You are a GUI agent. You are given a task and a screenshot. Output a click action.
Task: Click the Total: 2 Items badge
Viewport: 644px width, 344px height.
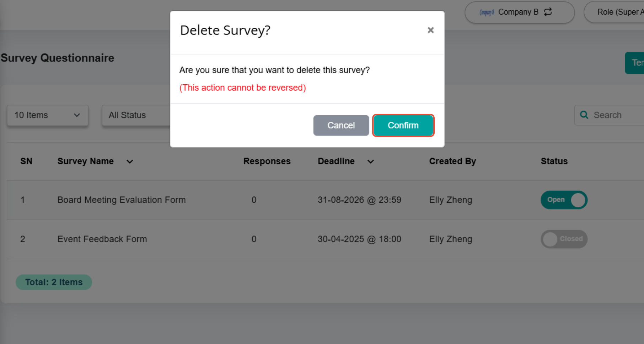(54, 282)
